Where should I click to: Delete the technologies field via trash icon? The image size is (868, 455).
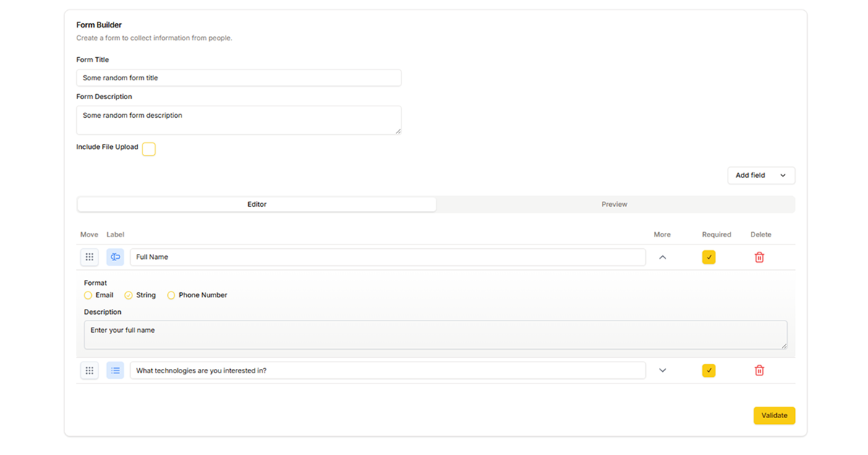(x=759, y=370)
